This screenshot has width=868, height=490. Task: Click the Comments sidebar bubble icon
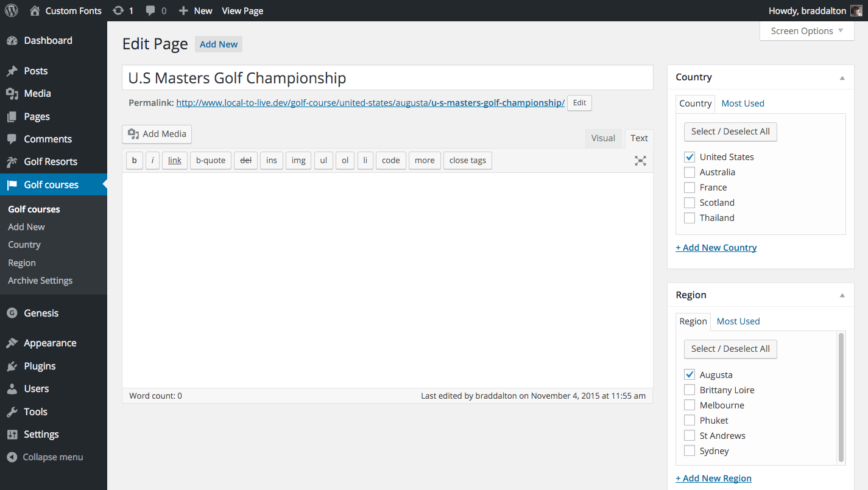point(12,139)
